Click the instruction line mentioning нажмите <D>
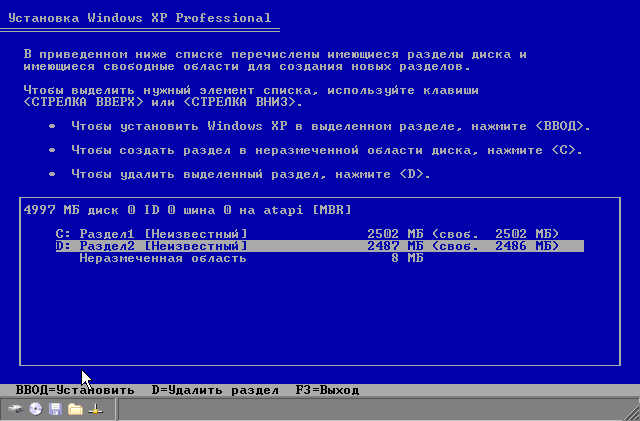 click(x=251, y=174)
